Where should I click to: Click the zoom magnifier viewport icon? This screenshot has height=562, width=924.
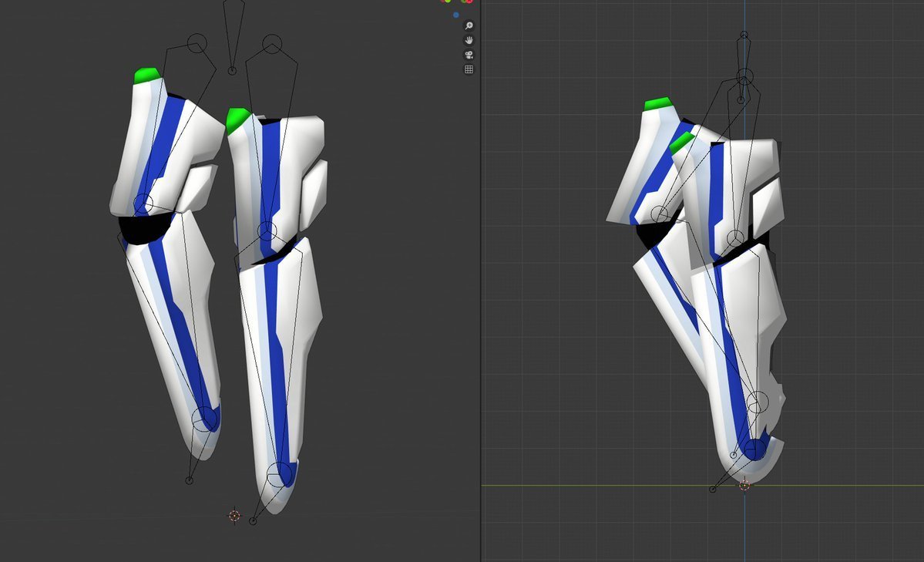(x=469, y=25)
